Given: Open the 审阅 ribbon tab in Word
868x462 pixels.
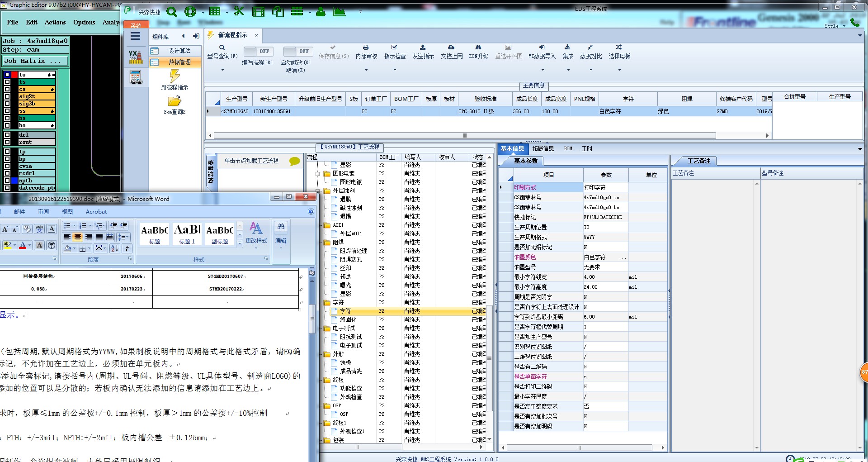Looking at the screenshot, I should click(x=43, y=211).
